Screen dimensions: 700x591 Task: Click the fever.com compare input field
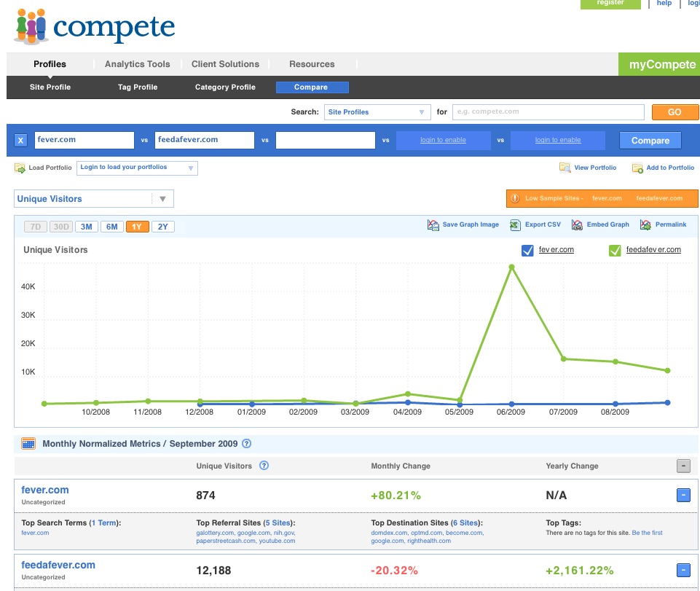coord(84,140)
